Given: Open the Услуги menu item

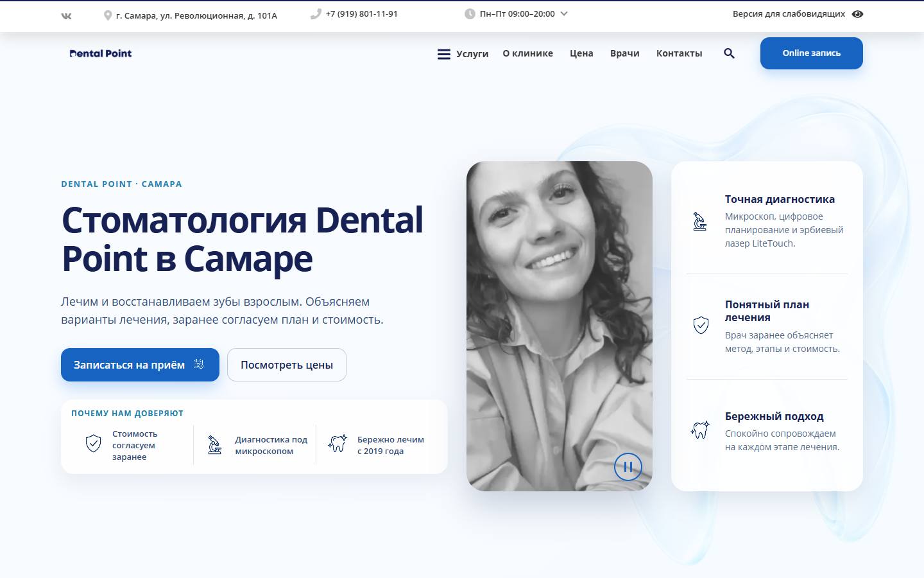Looking at the screenshot, I should pyautogui.click(x=472, y=54).
